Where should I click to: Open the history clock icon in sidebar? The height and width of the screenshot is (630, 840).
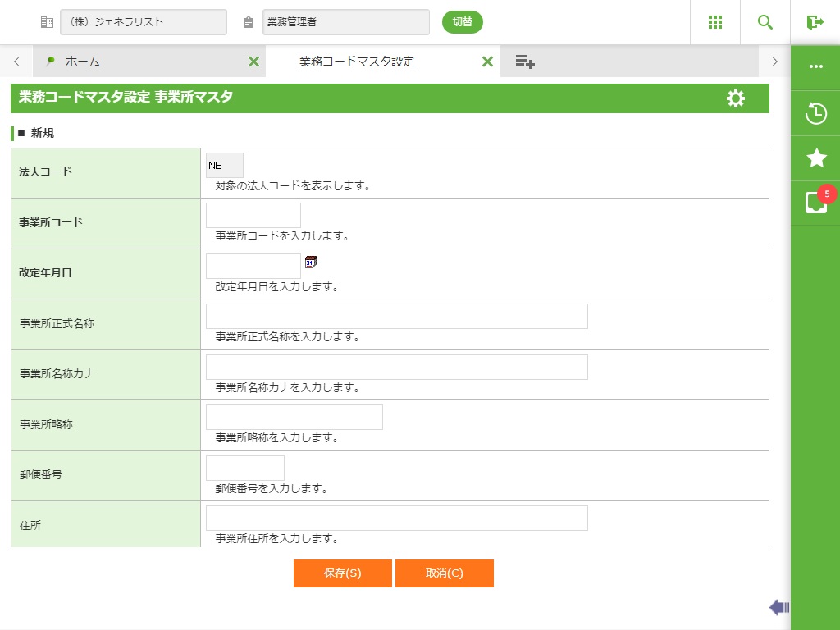pyautogui.click(x=815, y=113)
